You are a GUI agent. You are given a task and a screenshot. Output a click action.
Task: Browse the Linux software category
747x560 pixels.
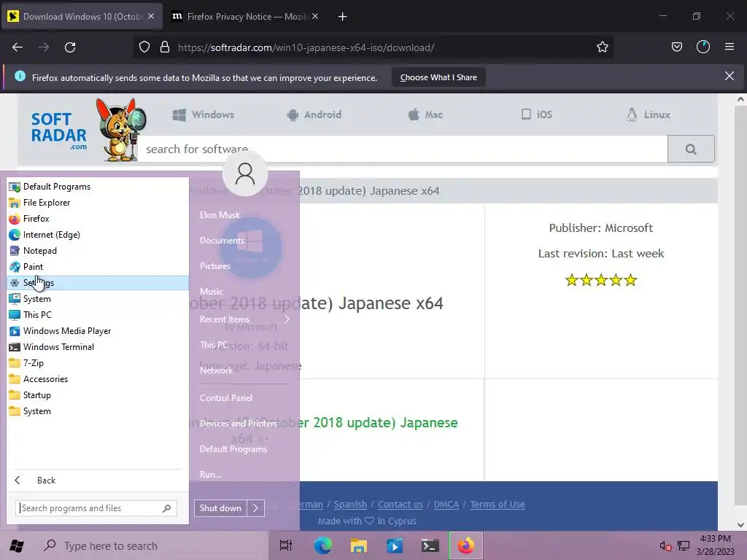pos(648,114)
